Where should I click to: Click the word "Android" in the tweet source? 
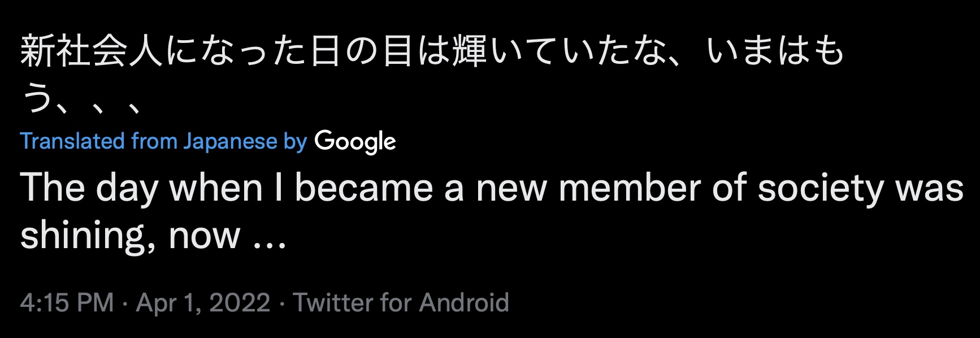pos(464,302)
